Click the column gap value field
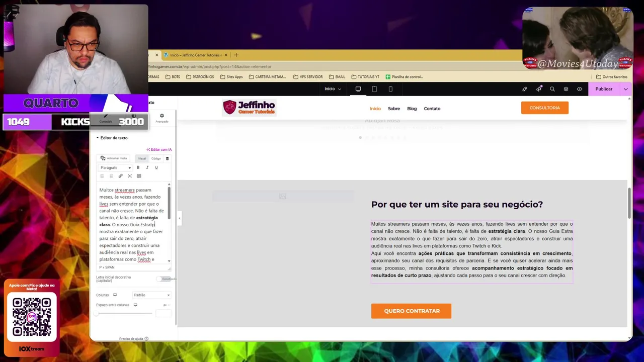Viewport: 644px width, 362px height. click(163, 313)
